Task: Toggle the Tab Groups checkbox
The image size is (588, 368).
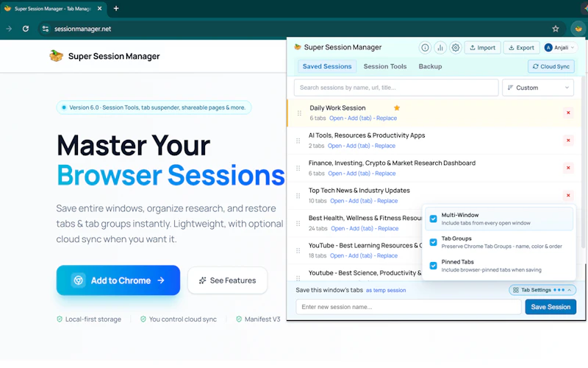Action: point(433,242)
